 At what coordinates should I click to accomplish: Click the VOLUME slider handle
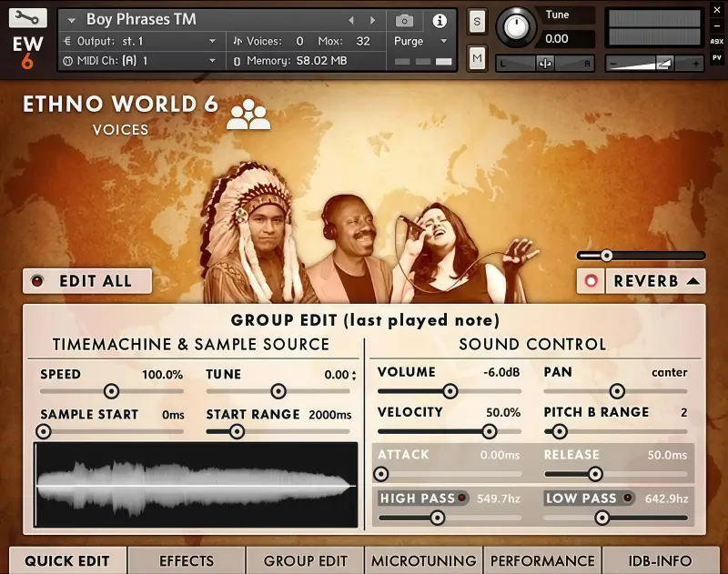point(450,391)
